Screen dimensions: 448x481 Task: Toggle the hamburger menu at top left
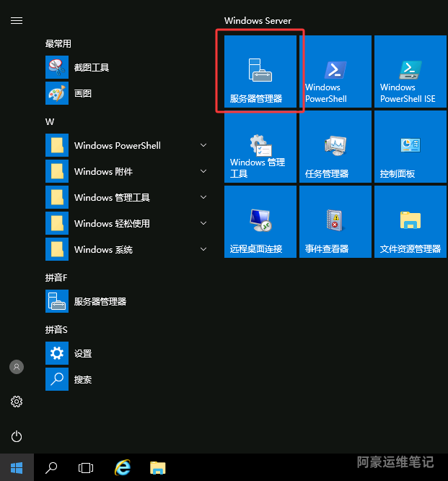pos(17,20)
